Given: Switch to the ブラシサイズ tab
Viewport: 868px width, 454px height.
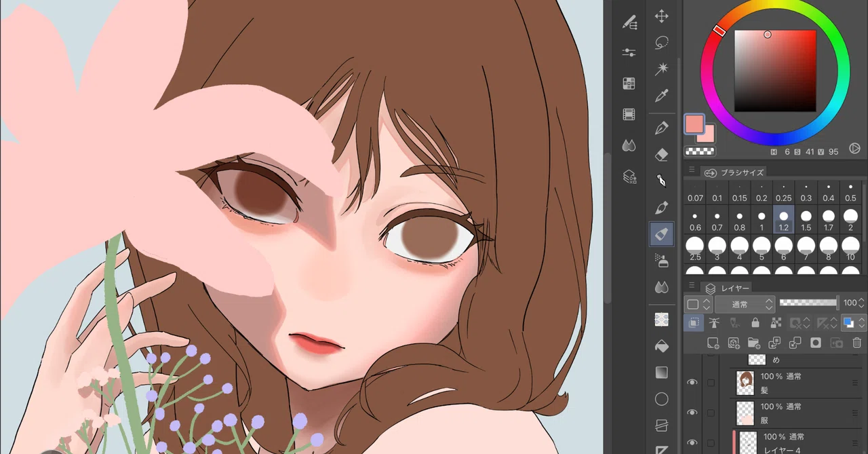Looking at the screenshot, I should click(734, 172).
